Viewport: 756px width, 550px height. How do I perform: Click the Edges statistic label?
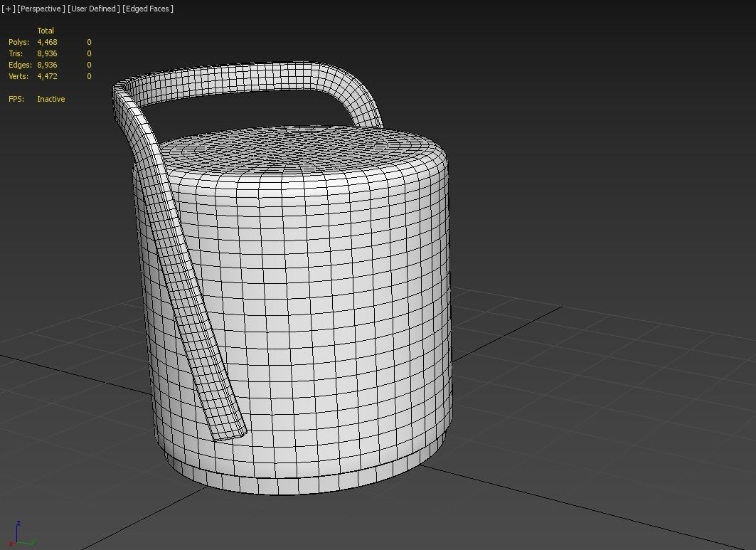[20, 65]
